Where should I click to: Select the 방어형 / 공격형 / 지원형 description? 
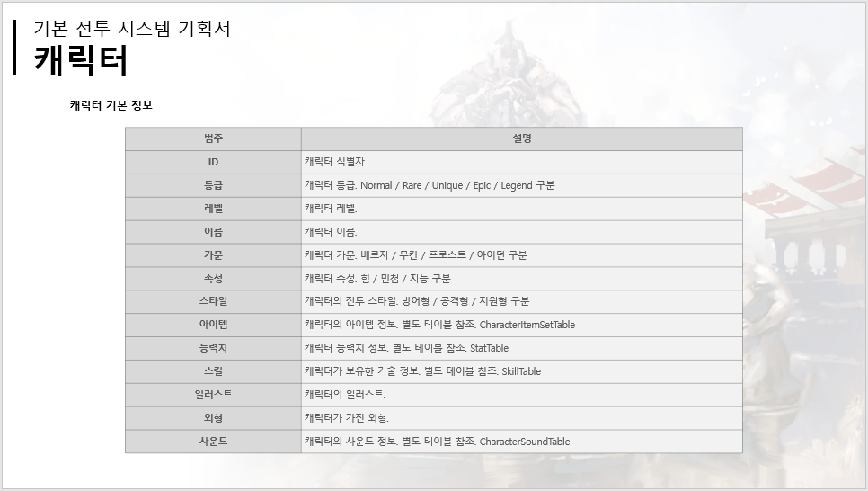click(x=416, y=301)
